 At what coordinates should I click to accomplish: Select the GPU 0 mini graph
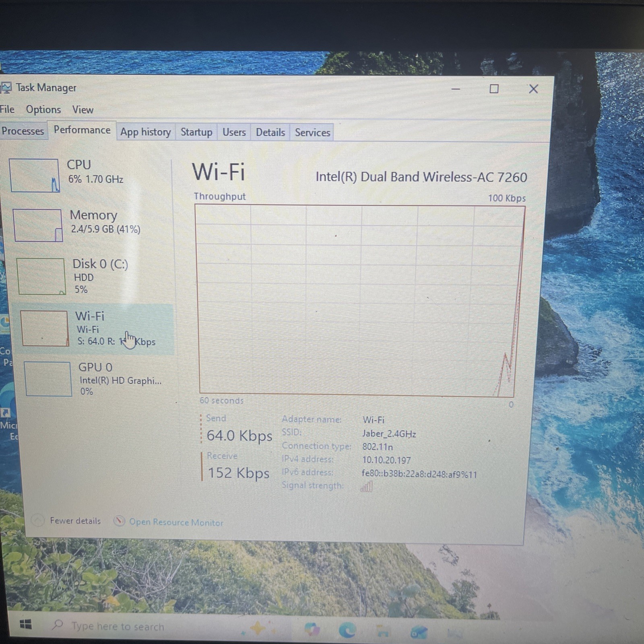pos(48,379)
